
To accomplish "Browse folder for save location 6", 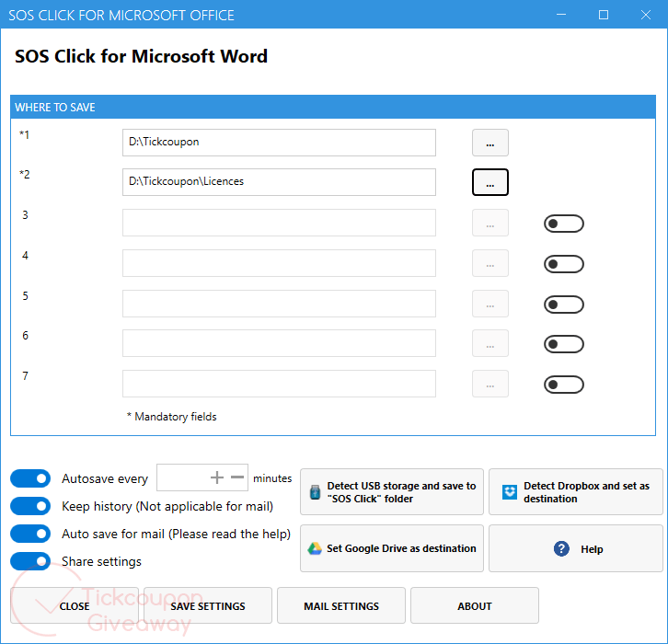I will pyautogui.click(x=489, y=343).
